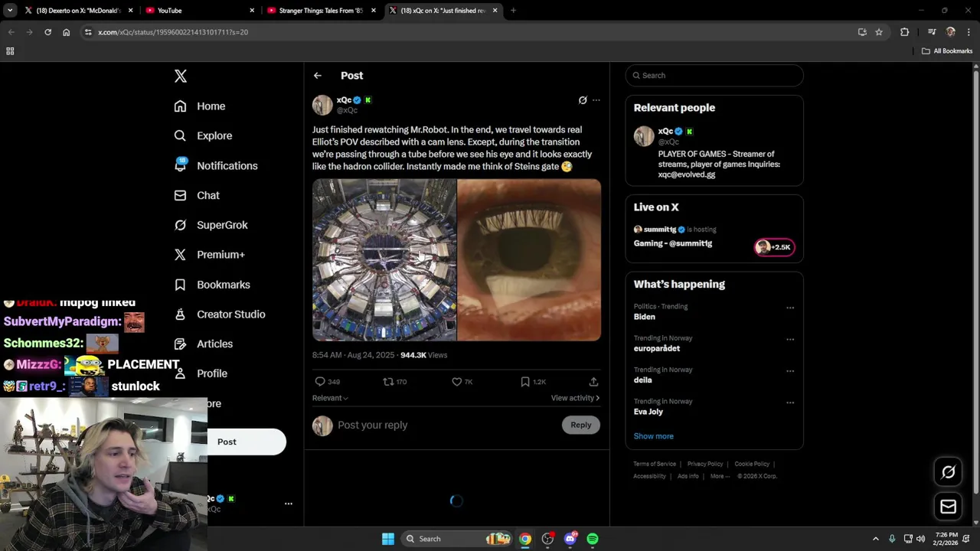Open All Bookmarks folder
Viewport: 980px width, 551px height.
pos(947,51)
